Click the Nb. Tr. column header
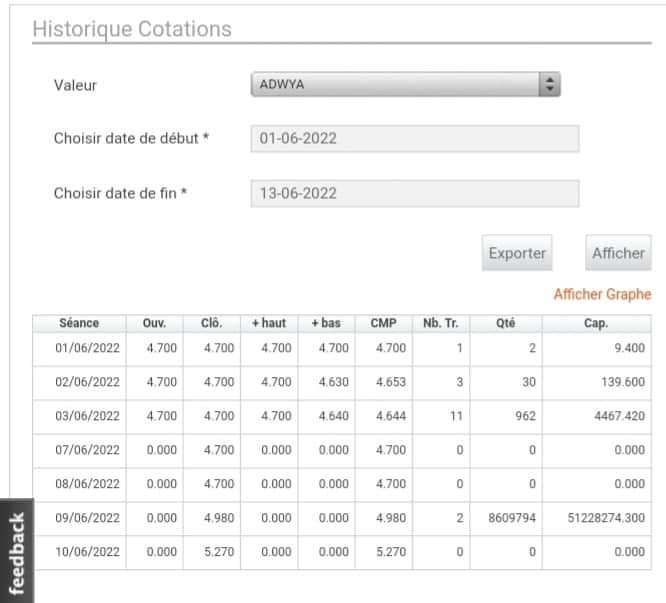Screen dimensions: 666x603 441,324
